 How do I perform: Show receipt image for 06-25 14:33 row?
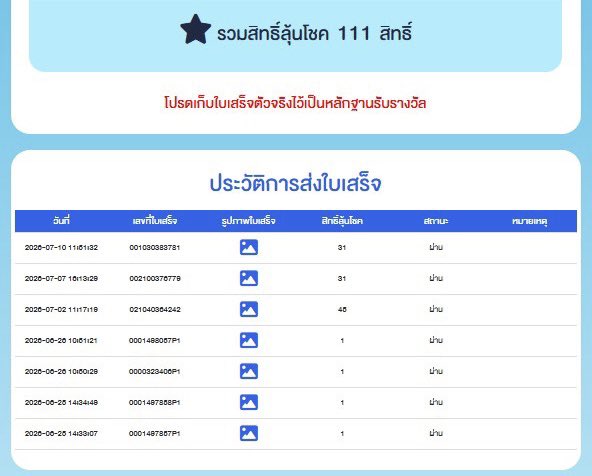(249, 433)
